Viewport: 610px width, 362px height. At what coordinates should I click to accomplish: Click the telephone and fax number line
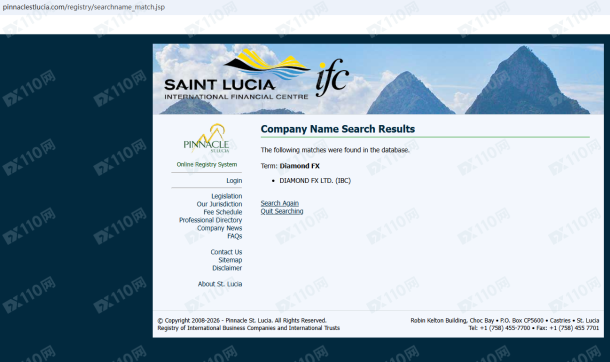click(534, 328)
